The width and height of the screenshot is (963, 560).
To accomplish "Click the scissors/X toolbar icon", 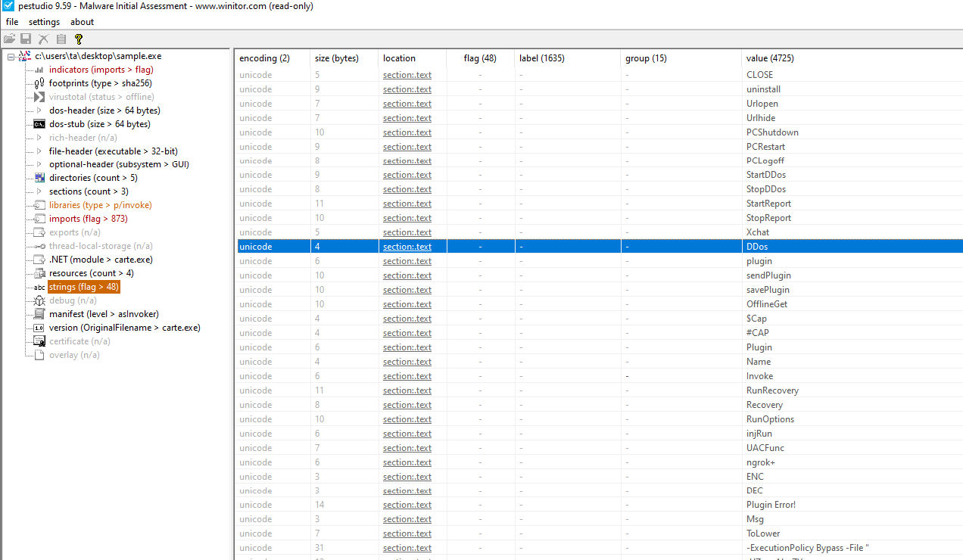I will click(x=43, y=39).
